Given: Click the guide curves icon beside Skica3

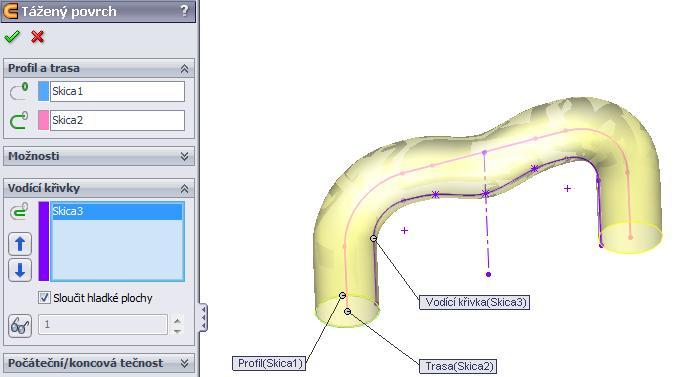Looking at the screenshot, I should point(19,212).
